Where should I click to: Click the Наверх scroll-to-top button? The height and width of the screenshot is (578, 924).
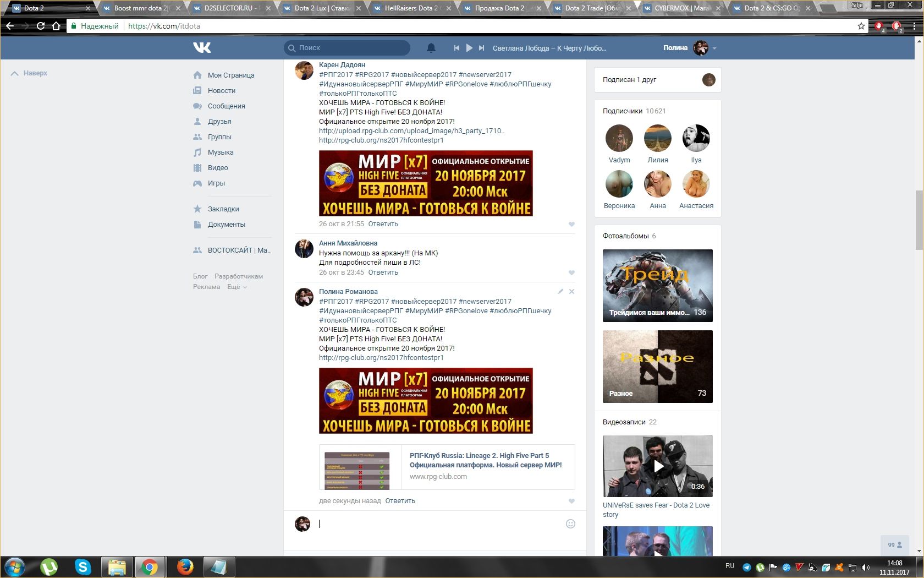[x=30, y=73]
